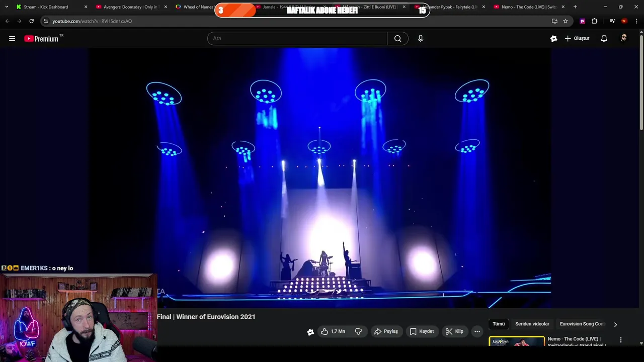The width and height of the screenshot is (644, 362).
Task: Open the account avatar menu
Action: [x=624, y=38]
